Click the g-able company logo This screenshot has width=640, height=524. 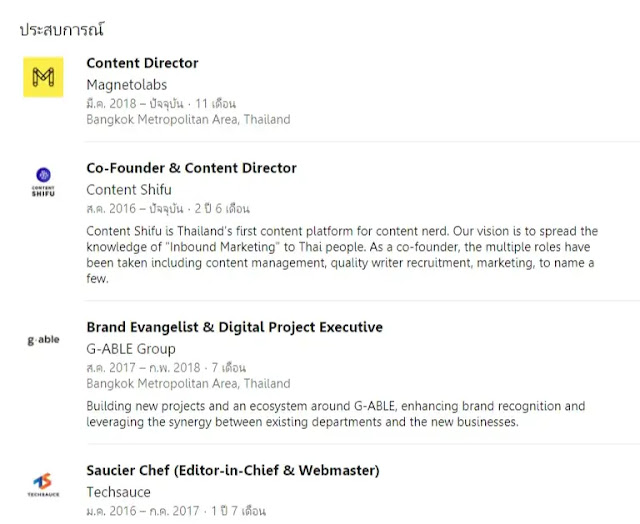pyautogui.click(x=43, y=340)
